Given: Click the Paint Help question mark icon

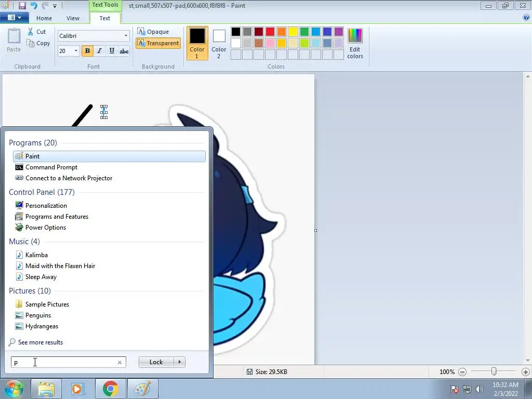Looking at the screenshot, I should pyautogui.click(x=526, y=18).
